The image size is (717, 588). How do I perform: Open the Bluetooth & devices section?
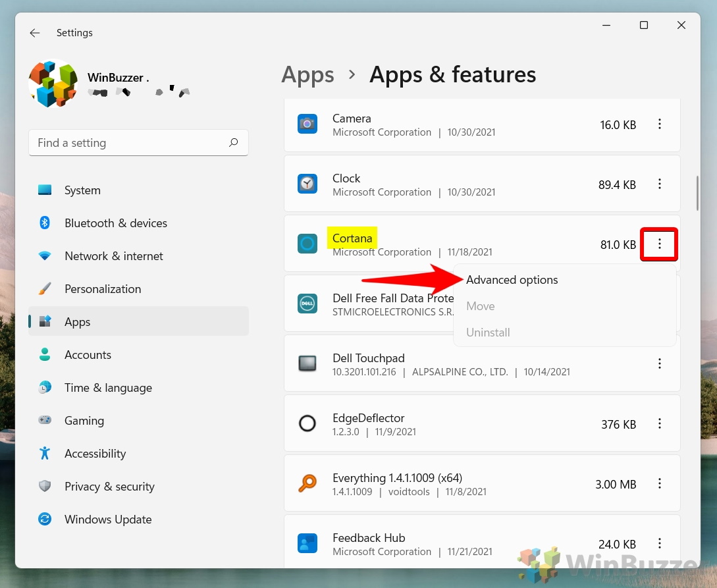coord(115,223)
